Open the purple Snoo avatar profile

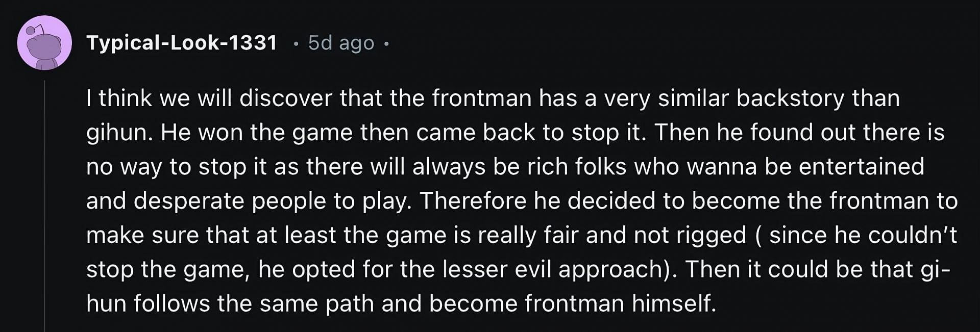tap(44, 43)
